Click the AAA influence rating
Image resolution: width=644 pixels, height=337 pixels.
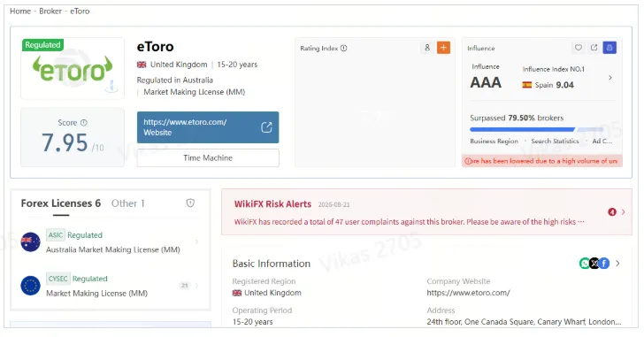point(486,82)
